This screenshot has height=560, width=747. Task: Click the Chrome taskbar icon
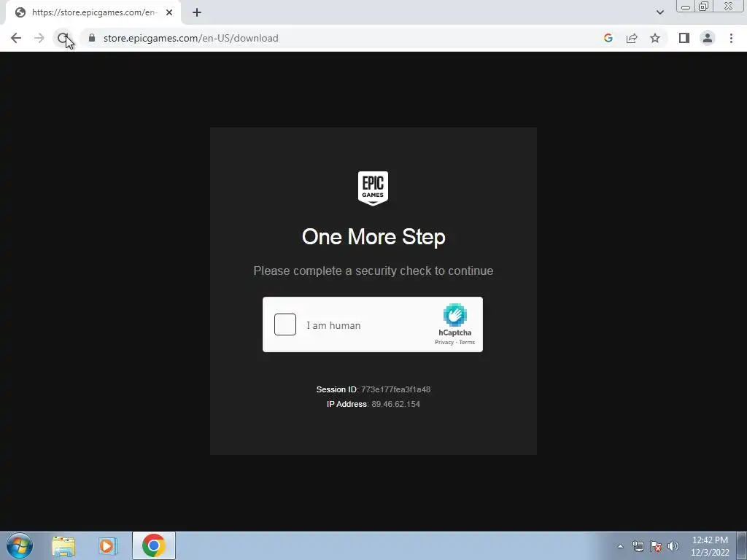coord(153,545)
